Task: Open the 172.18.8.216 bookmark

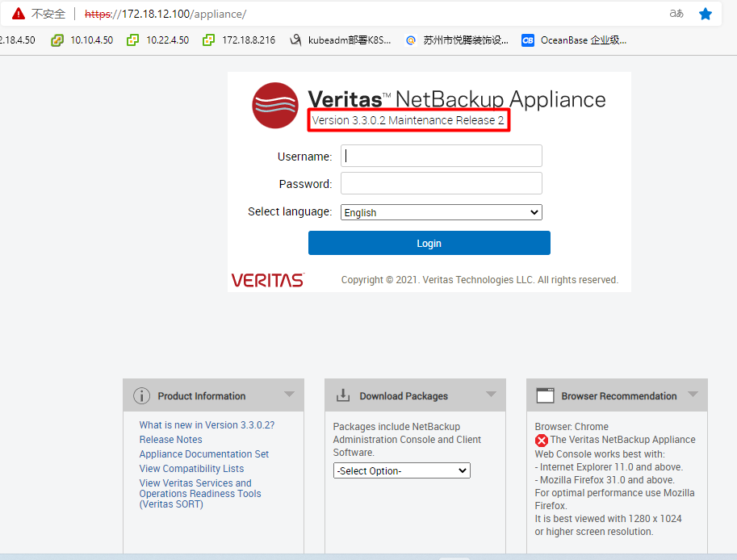Action: coord(239,40)
